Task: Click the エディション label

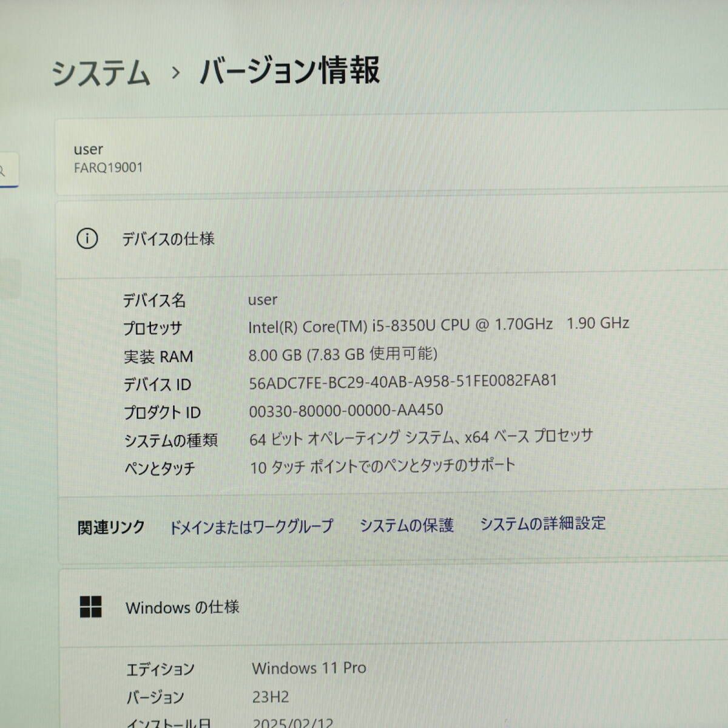Action: (160, 669)
